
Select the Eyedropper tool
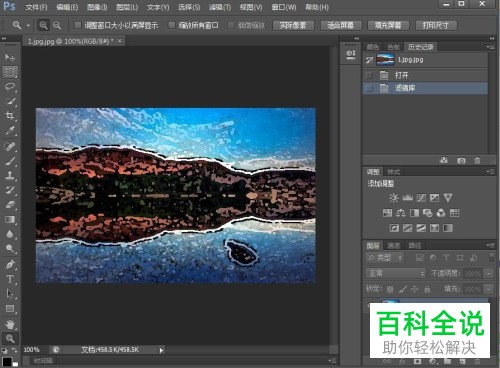tap(10, 131)
